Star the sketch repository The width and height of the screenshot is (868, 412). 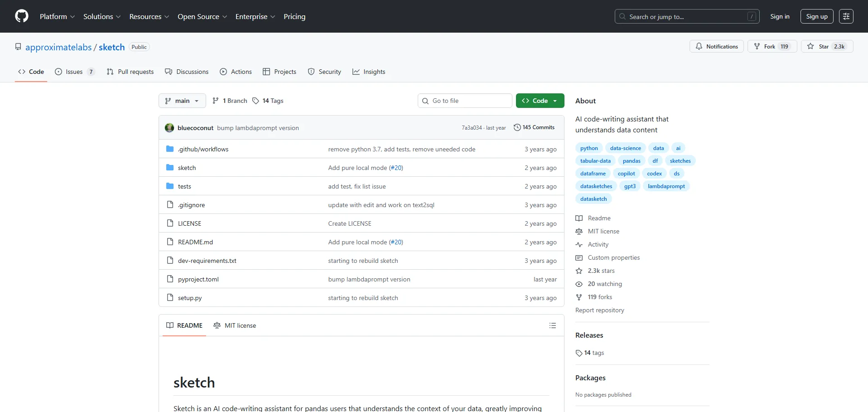(x=827, y=46)
